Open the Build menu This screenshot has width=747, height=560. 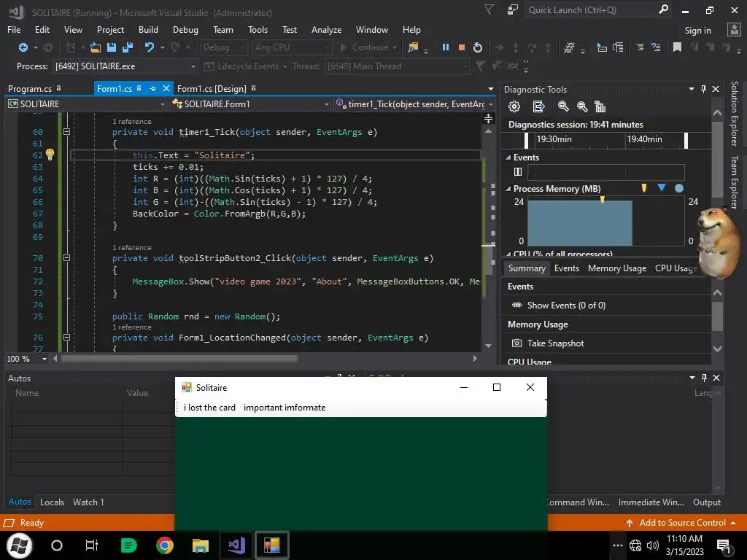click(148, 29)
